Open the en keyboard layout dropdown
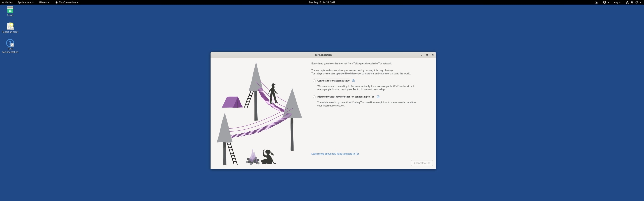 click(x=617, y=2)
